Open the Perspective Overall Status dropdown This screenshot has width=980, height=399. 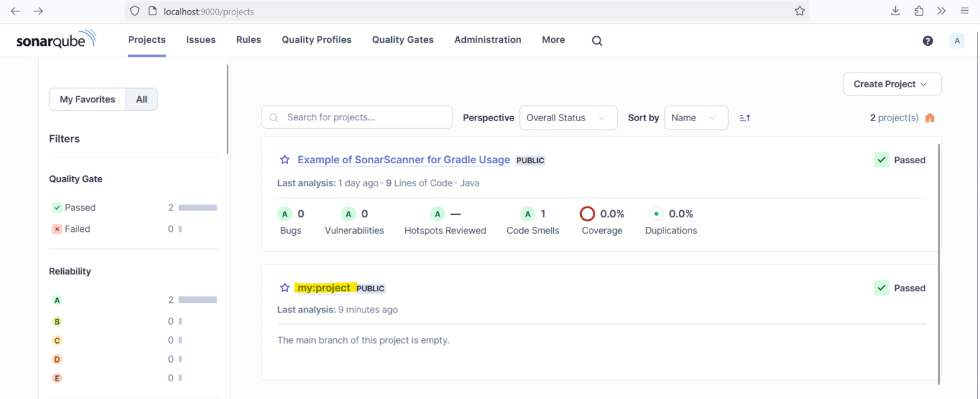568,118
